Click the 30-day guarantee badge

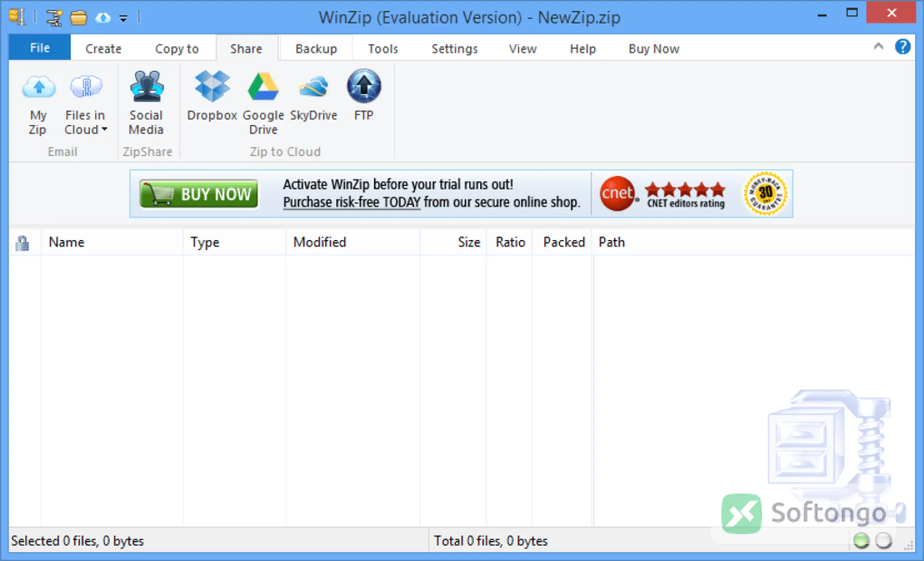click(765, 194)
